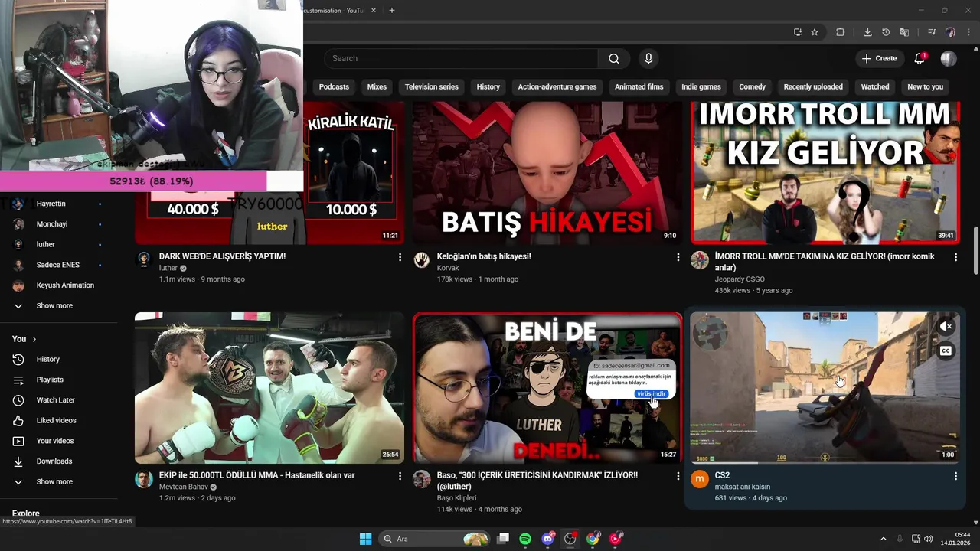Click the YouTube search magnifier button
The height and width of the screenshot is (551, 980).
tap(614, 58)
